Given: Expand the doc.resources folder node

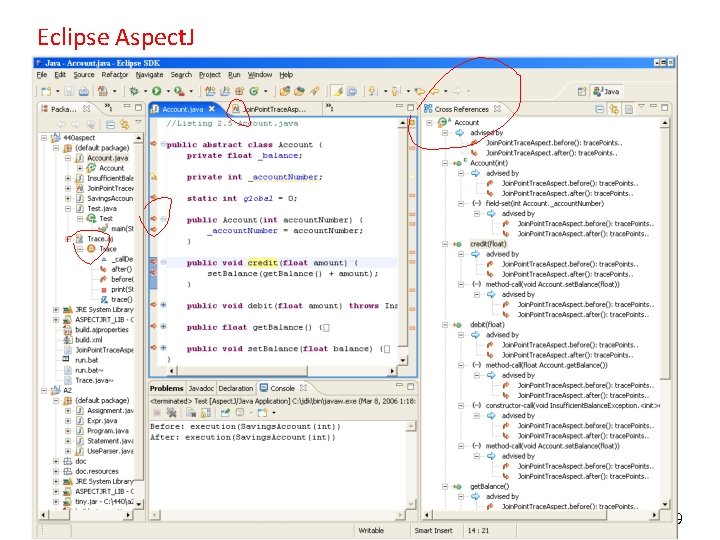Looking at the screenshot, I should click(56, 471).
